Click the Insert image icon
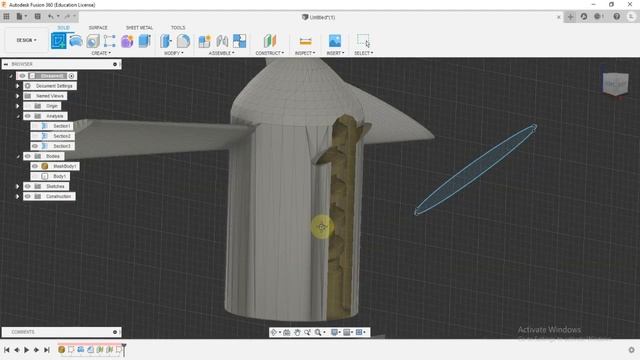This screenshot has height=360, width=640. coord(335,41)
